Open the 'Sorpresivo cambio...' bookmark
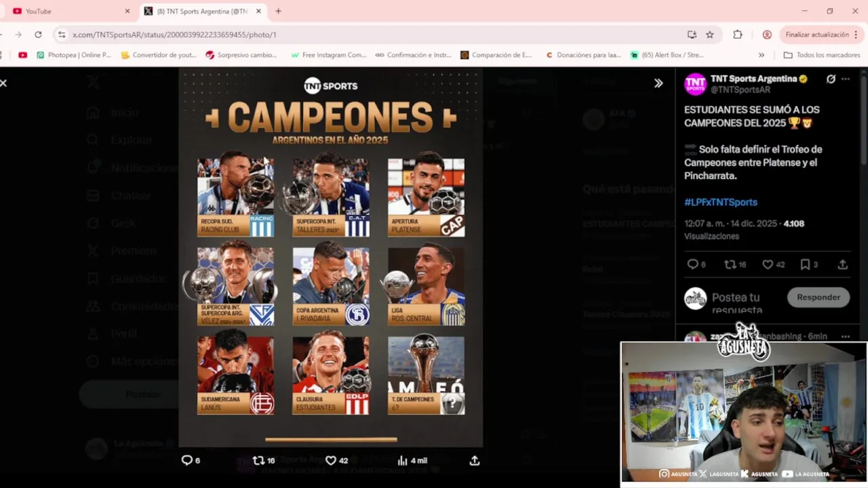Viewport: 868px width, 488px height. 241,55
